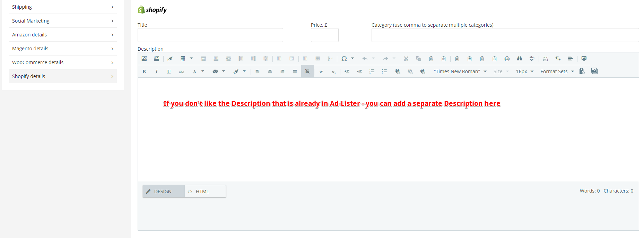Screen dimensions: 644x238
Task: Toggle underline formatting
Action: (x=169, y=71)
